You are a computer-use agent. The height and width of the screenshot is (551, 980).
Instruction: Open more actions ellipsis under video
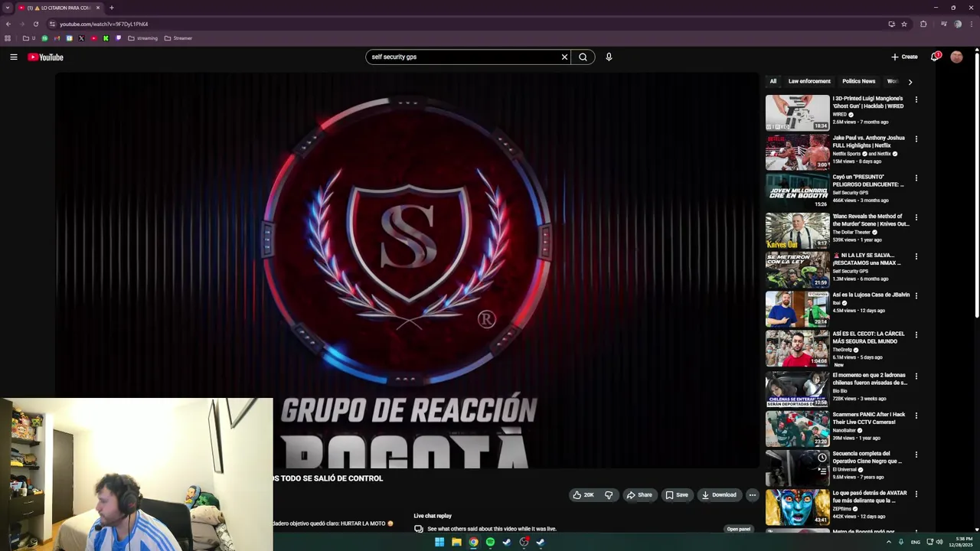[753, 495]
